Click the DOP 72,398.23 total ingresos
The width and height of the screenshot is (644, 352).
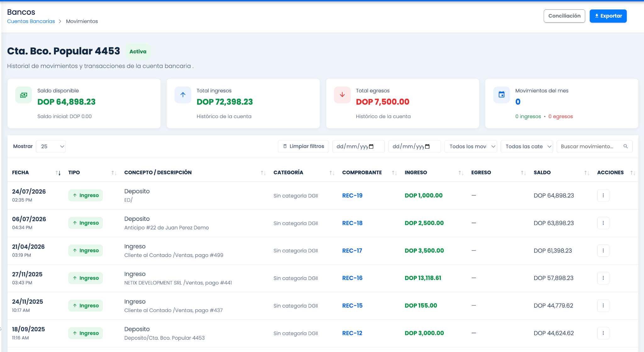coord(225,102)
